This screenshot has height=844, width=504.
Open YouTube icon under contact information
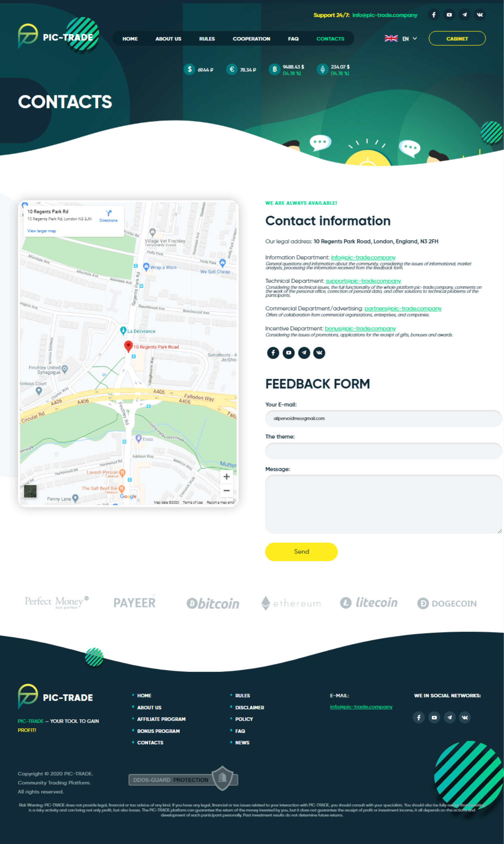[289, 353]
